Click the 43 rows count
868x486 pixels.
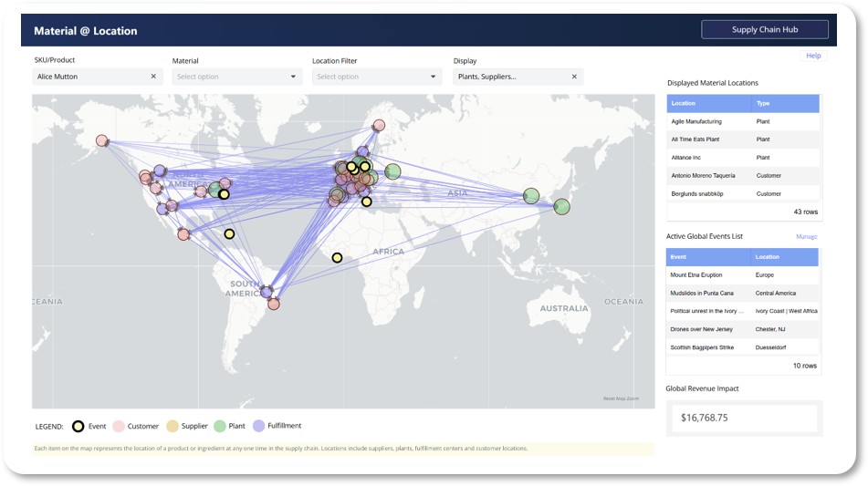click(805, 212)
